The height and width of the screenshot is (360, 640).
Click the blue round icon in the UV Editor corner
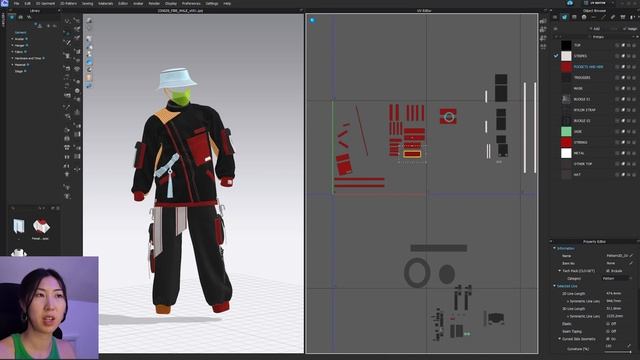click(x=312, y=20)
